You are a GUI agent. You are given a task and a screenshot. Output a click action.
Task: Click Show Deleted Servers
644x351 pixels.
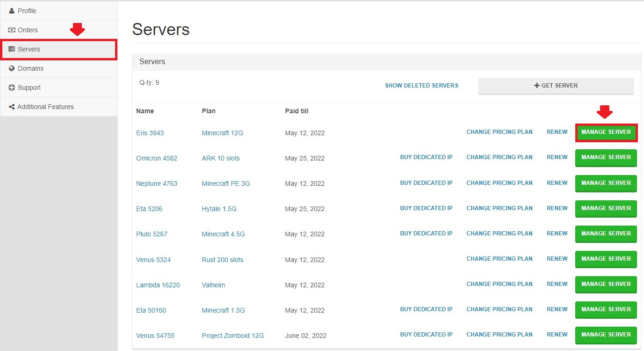click(x=421, y=85)
